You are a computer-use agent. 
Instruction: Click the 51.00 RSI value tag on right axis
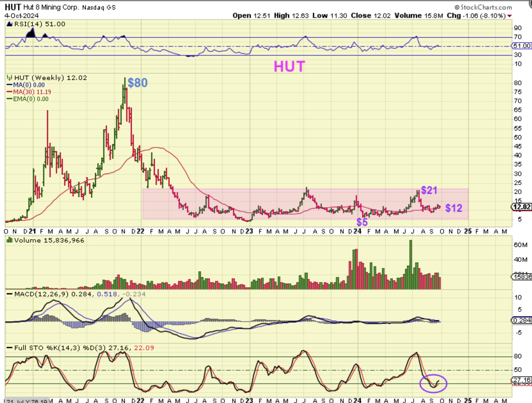[x=522, y=46]
